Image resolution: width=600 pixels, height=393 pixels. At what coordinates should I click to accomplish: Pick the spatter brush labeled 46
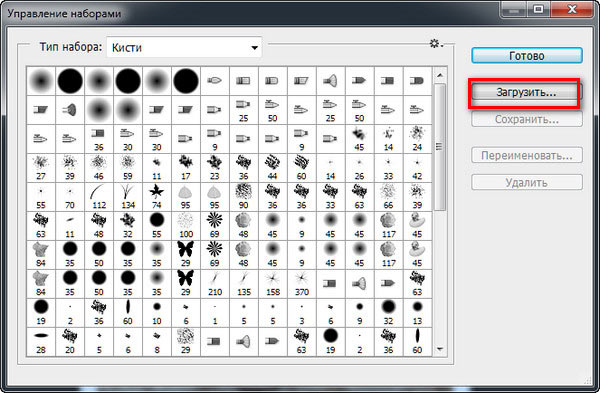tap(99, 168)
